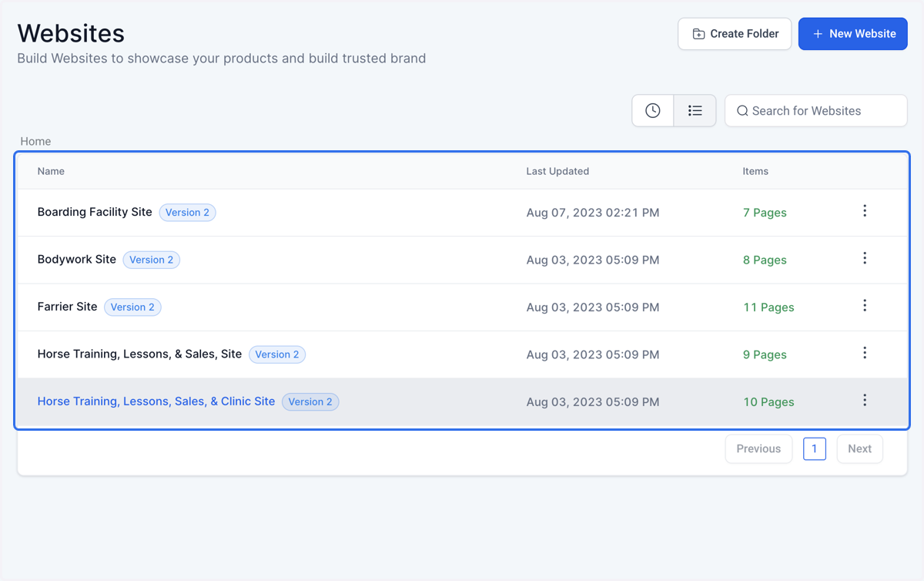This screenshot has width=924, height=581.
Task: Click the Name column header
Action: 51,171
